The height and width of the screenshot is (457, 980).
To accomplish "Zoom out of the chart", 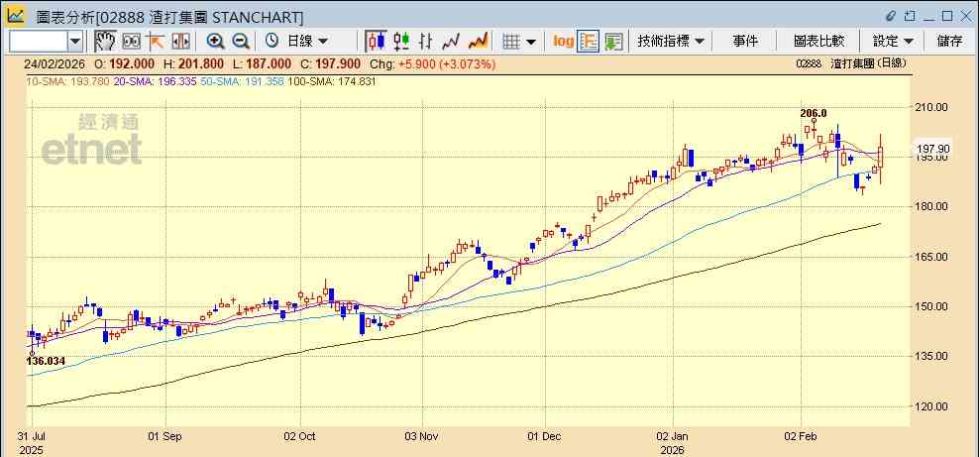I will click(x=241, y=42).
